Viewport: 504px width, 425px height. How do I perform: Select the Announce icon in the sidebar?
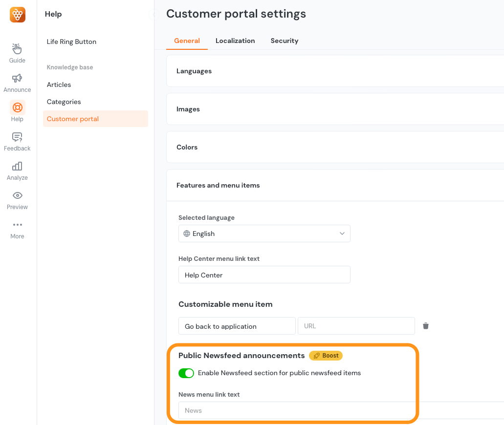(17, 82)
